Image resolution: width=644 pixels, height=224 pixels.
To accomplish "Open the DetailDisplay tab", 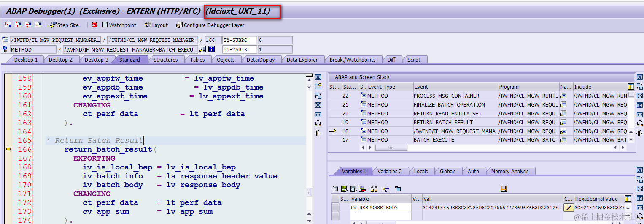I will coord(261,60).
